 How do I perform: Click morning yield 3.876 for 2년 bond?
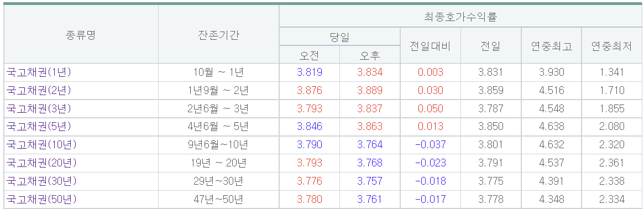tap(309, 90)
